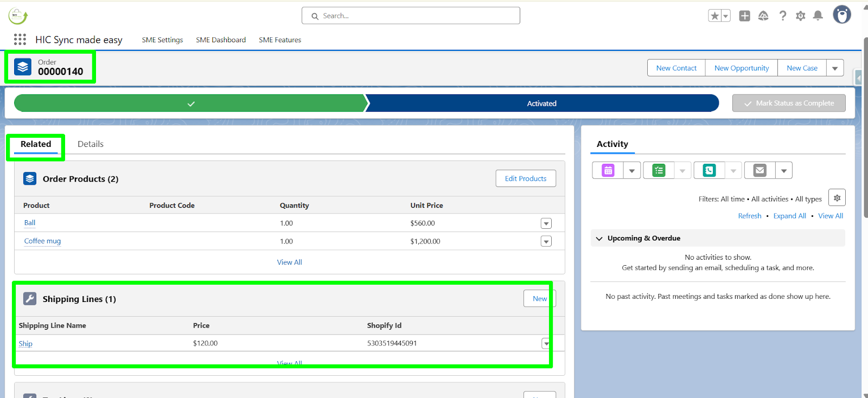Open dropdown next to New Event icon
The height and width of the screenshot is (398, 868).
pos(631,171)
